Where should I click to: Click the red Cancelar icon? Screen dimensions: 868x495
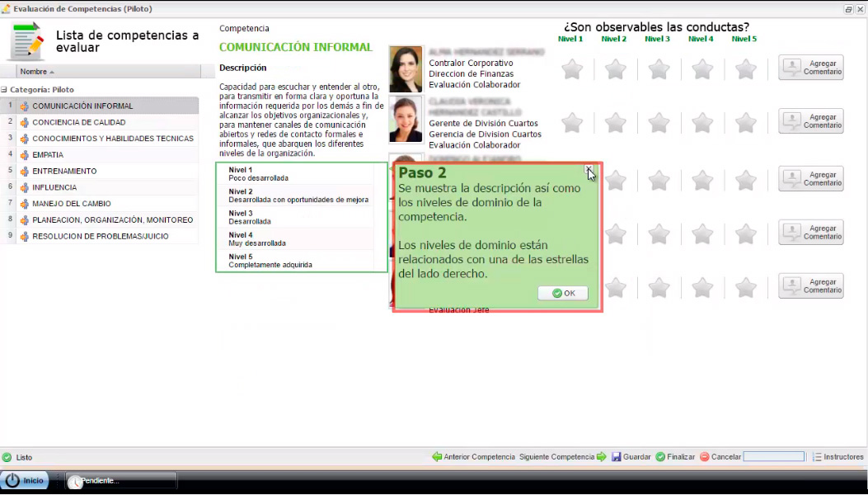(x=705, y=457)
